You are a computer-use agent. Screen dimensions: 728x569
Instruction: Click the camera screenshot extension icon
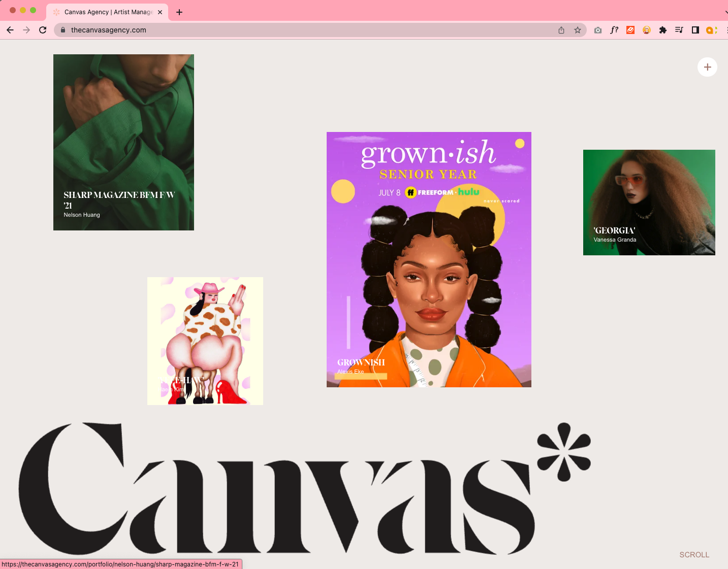[x=598, y=30]
